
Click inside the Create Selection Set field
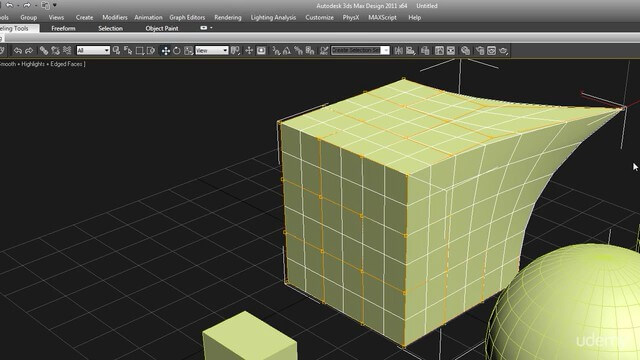click(x=356, y=51)
